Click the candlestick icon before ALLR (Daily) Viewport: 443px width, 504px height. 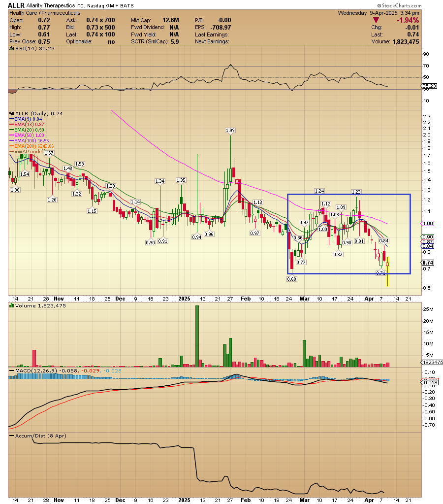point(11,113)
